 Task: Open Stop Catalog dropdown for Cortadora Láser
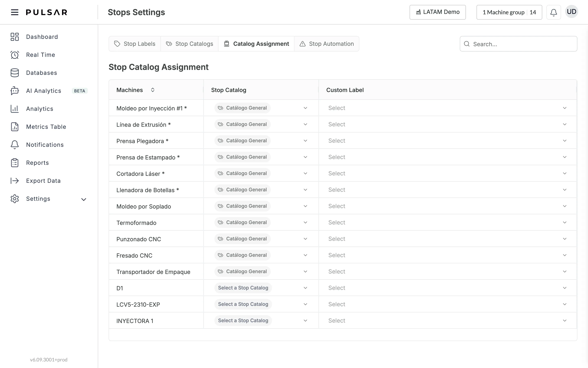click(x=261, y=173)
